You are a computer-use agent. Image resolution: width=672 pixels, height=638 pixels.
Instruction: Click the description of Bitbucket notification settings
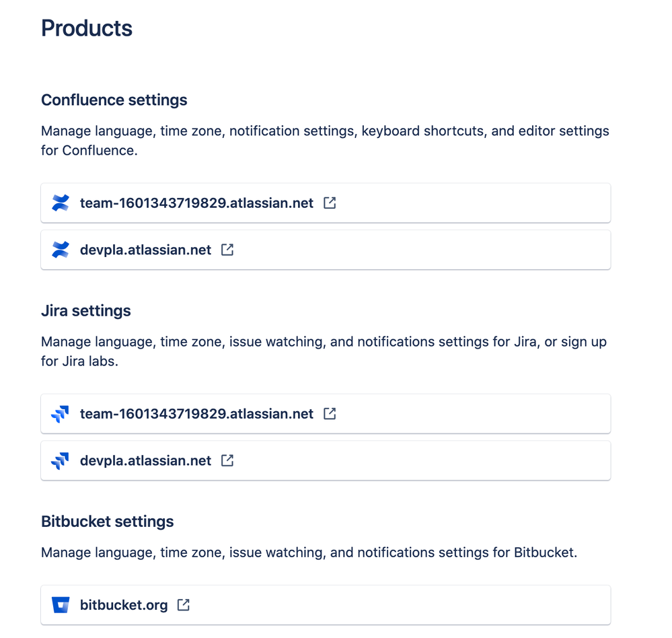(x=309, y=553)
